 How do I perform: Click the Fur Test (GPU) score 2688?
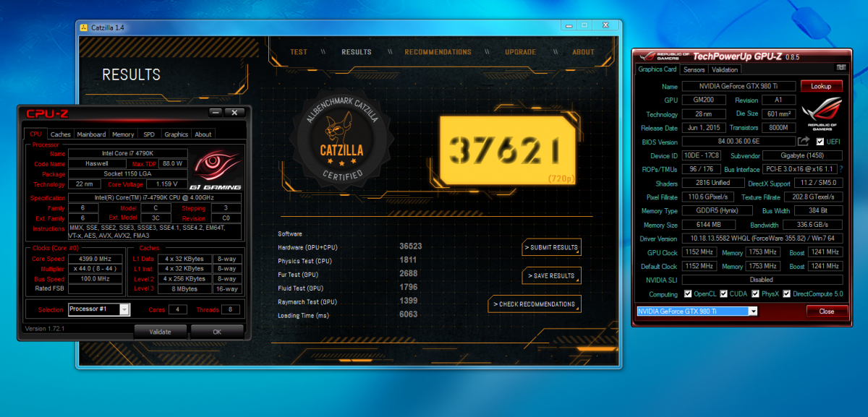pos(409,274)
